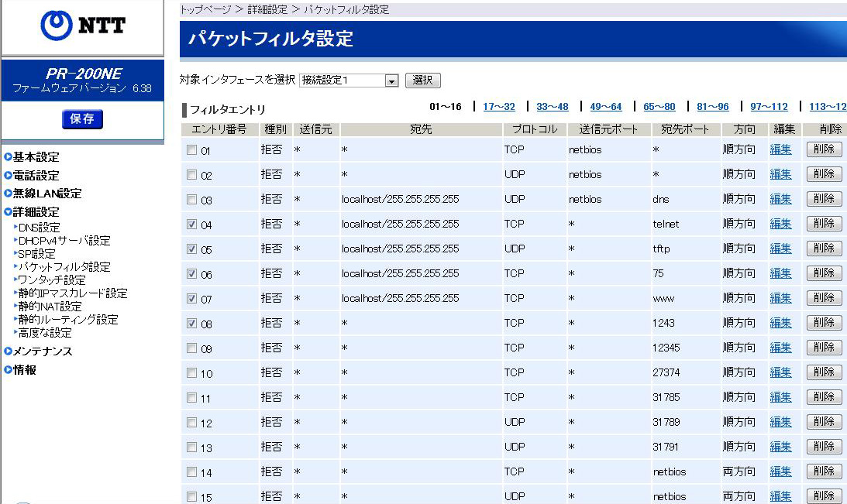
Task: Expand the 基本設定 menu section
Action: click(36, 157)
